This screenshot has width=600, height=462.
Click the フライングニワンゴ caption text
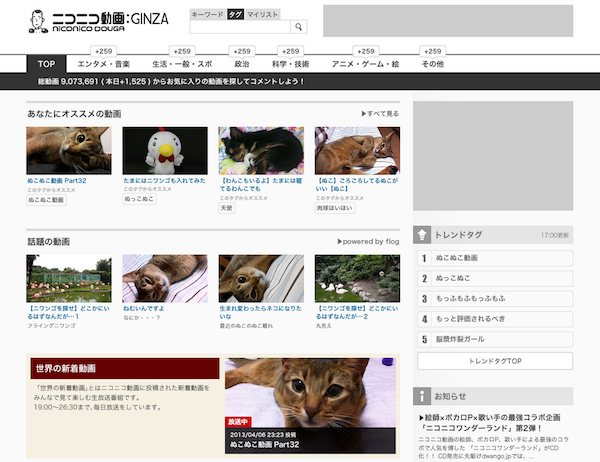pyautogui.click(x=51, y=326)
